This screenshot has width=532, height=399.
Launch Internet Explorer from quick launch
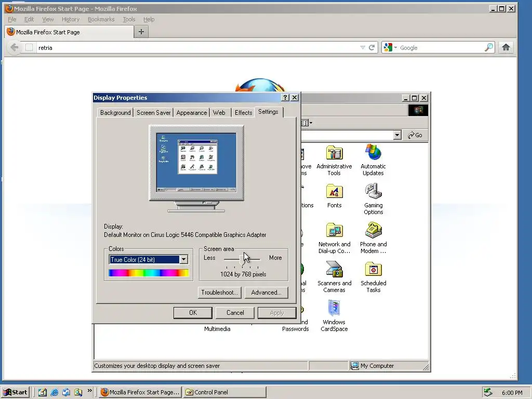(54, 392)
